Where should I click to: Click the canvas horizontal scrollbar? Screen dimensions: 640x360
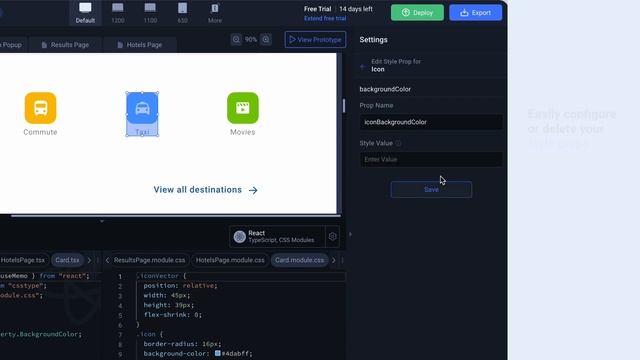[176, 216]
